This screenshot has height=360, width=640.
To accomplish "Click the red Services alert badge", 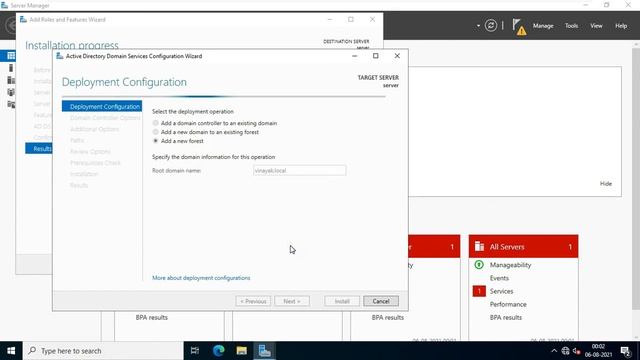I will [479, 291].
